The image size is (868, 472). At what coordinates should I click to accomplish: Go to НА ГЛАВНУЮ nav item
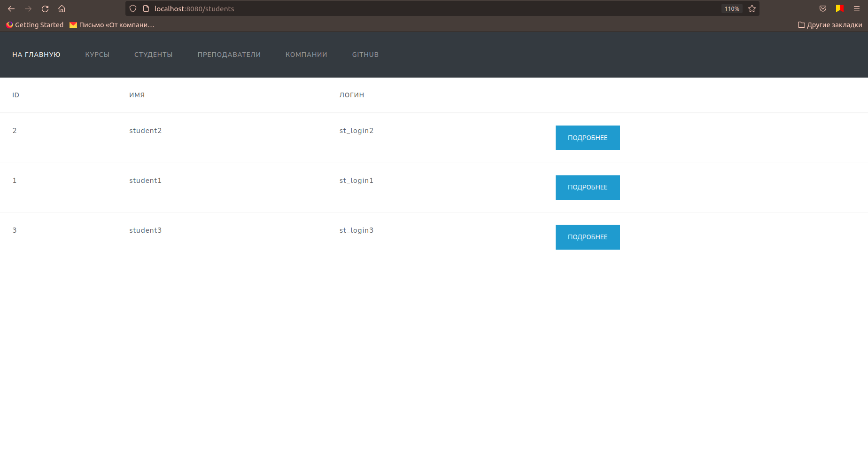(x=36, y=55)
